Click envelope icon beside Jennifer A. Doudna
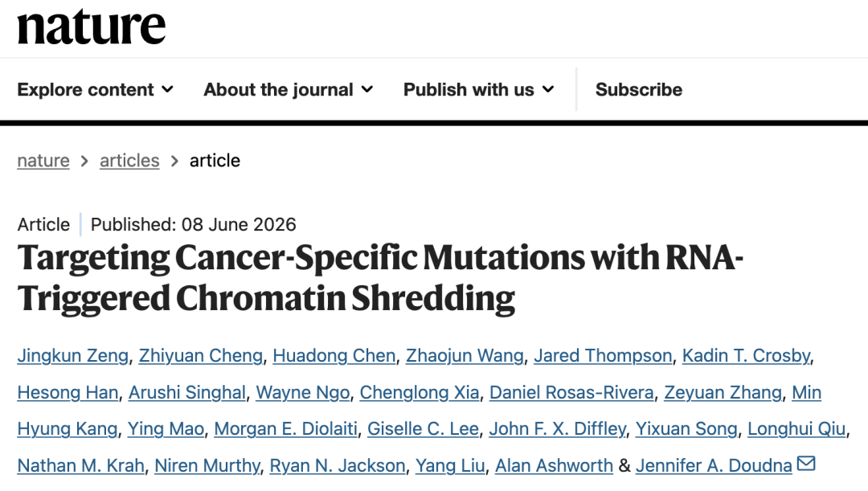This screenshot has width=868, height=491. pyautogui.click(x=806, y=464)
